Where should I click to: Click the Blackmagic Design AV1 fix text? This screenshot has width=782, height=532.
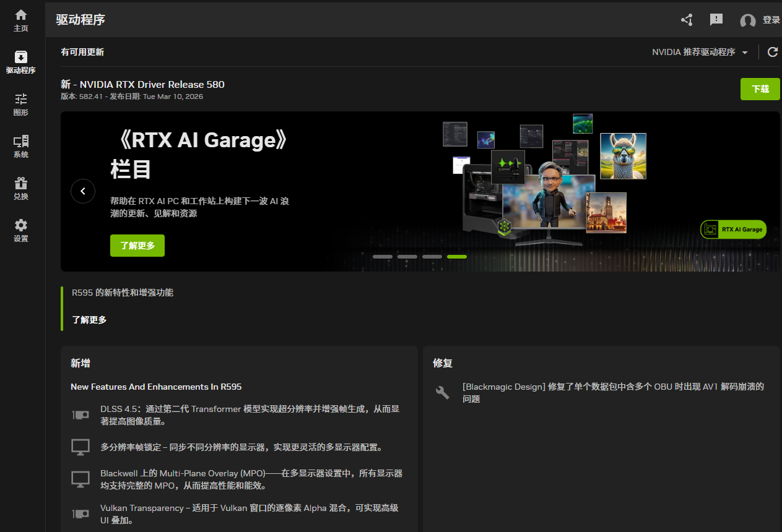tap(613, 393)
